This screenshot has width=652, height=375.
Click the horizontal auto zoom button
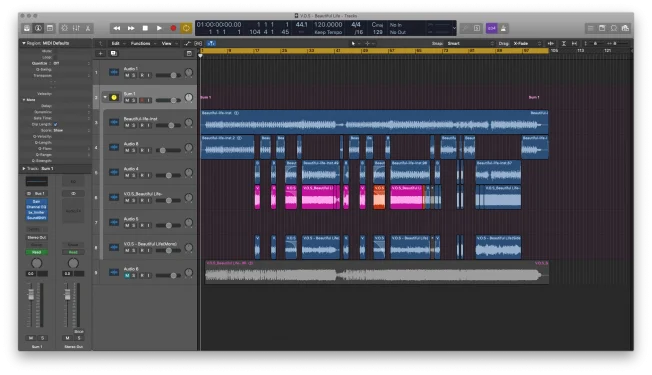574,43
